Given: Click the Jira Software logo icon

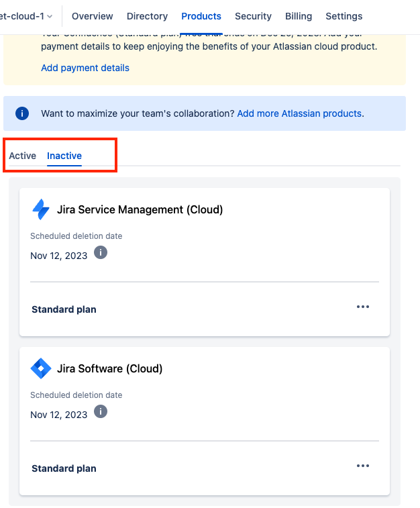Looking at the screenshot, I should pos(41,368).
